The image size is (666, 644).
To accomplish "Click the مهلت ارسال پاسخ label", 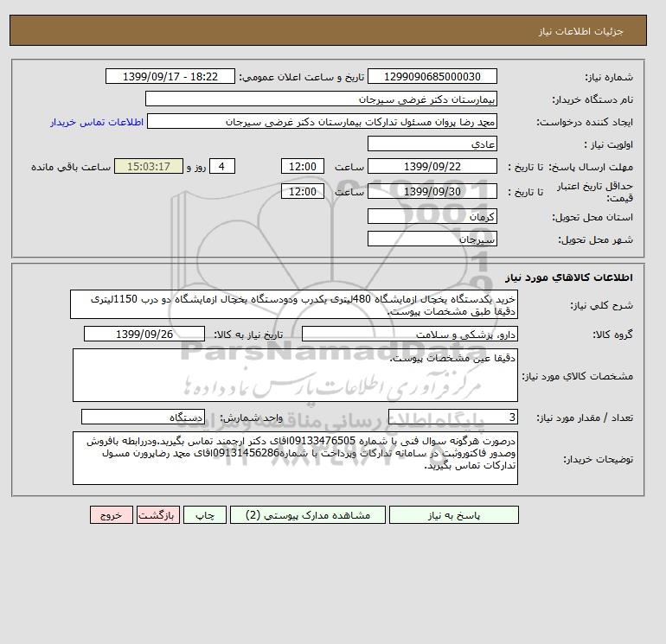I will [x=592, y=167].
